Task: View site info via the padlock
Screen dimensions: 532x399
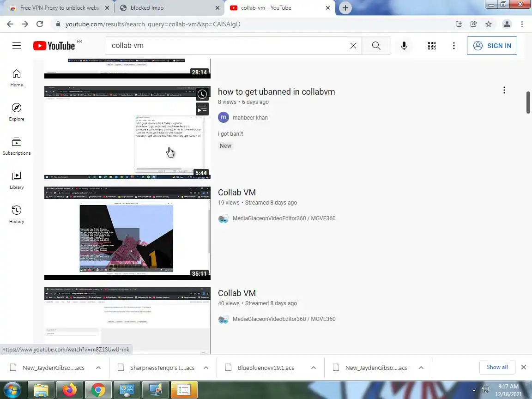Action: pyautogui.click(x=58, y=24)
